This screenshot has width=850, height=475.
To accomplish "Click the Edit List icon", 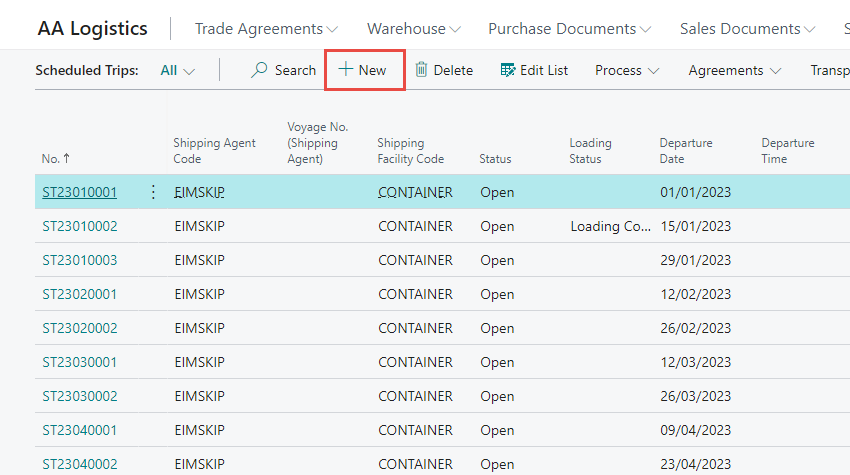I will [508, 70].
